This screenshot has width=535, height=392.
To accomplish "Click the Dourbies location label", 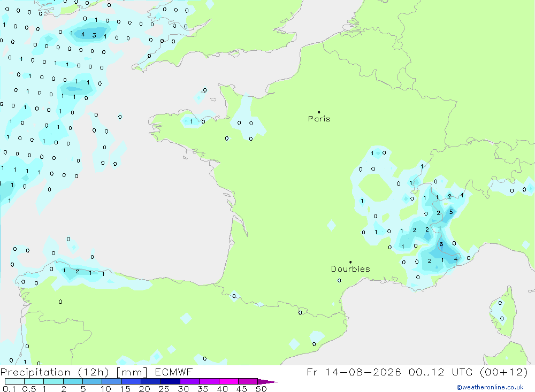I will (x=350, y=269).
